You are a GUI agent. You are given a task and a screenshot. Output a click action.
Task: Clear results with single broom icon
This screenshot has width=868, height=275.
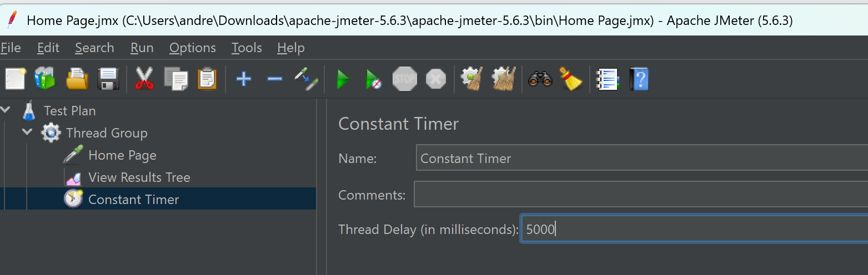tap(471, 79)
